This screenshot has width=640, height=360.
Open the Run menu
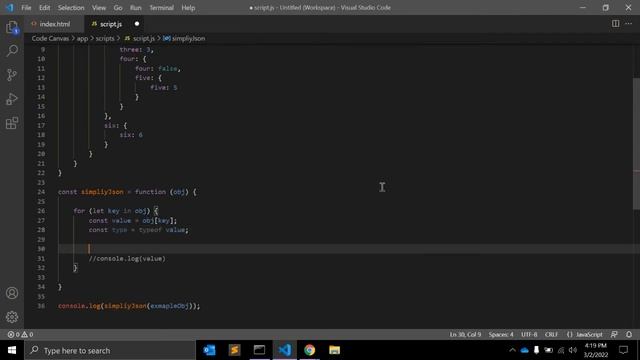point(136,8)
